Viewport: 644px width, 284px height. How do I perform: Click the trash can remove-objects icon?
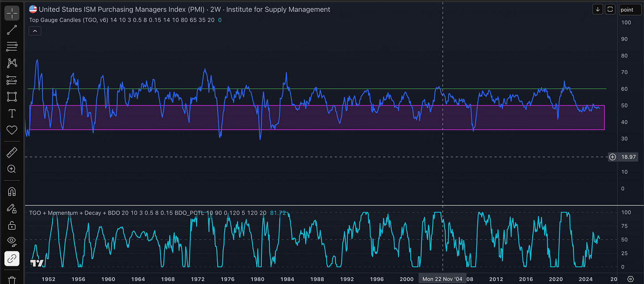point(12,280)
